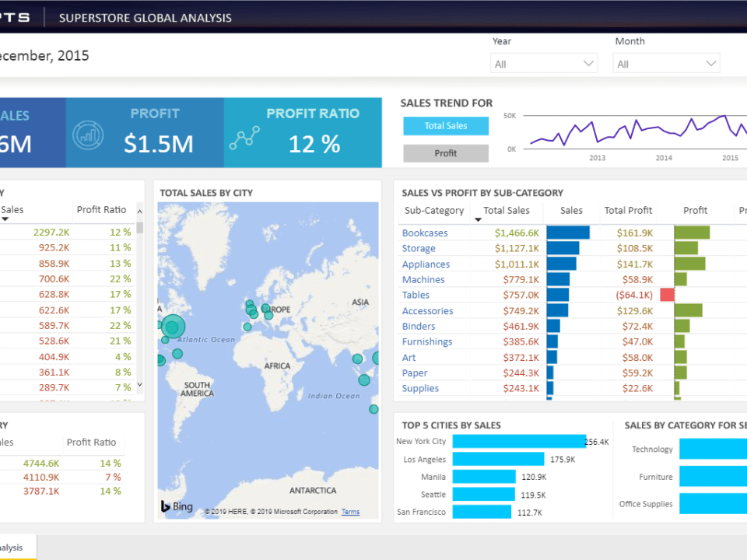Screen dimensions: 747x560
Task: Click the sort chevron on Profit Ratio column
Action: click(x=139, y=210)
